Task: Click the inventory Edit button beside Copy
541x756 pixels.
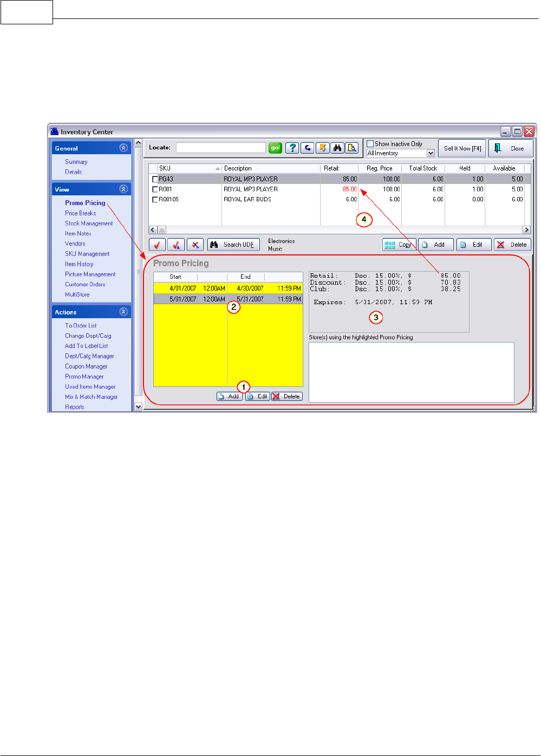Action: [473, 245]
